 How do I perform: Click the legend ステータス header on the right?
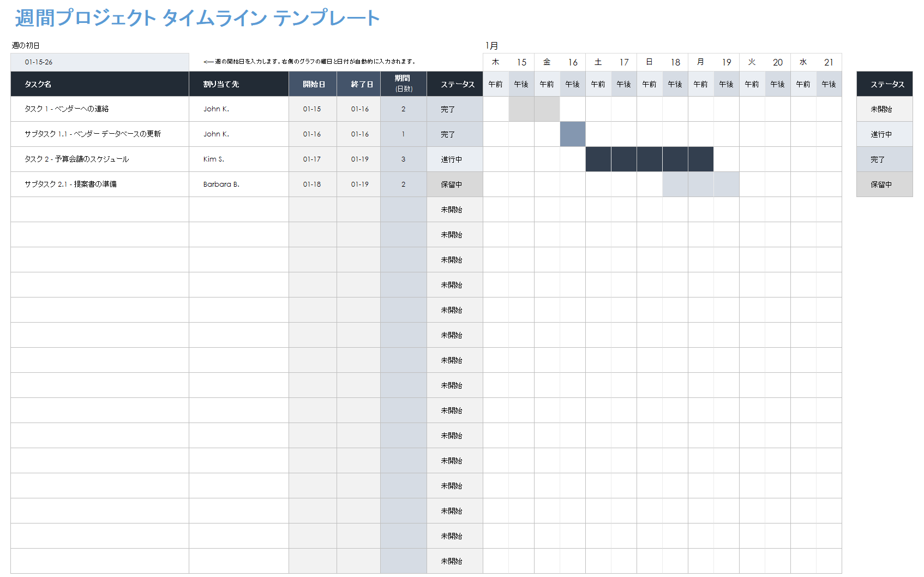pos(885,84)
